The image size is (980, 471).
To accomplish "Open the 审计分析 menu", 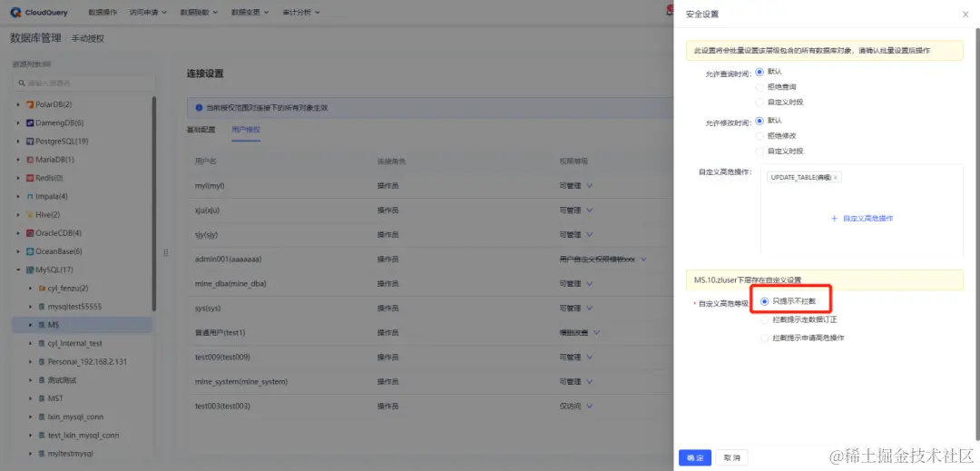I will pos(300,13).
